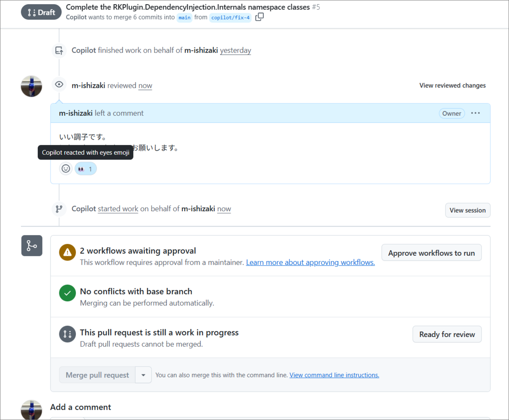Image resolution: width=509 pixels, height=420 pixels.
Task: Click the review eye icon beside m-ishizaki
Action: (59, 85)
